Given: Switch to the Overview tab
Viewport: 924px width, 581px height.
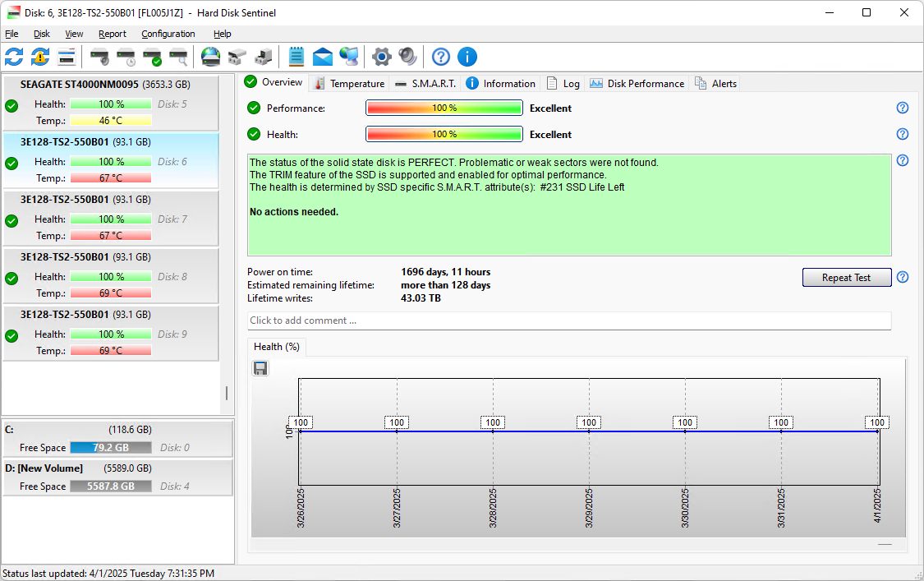Looking at the screenshot, I should [274, 82].
